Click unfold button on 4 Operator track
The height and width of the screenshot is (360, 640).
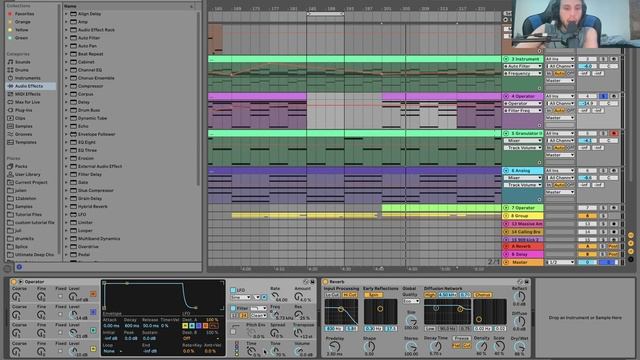point(506,96)
